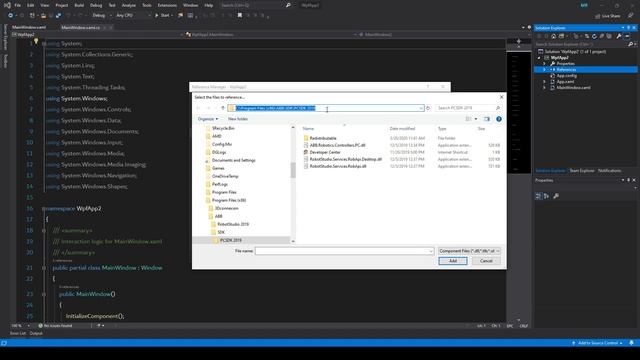Collapse the MainWindow class block
640x360 pixels.
point(44,268)
